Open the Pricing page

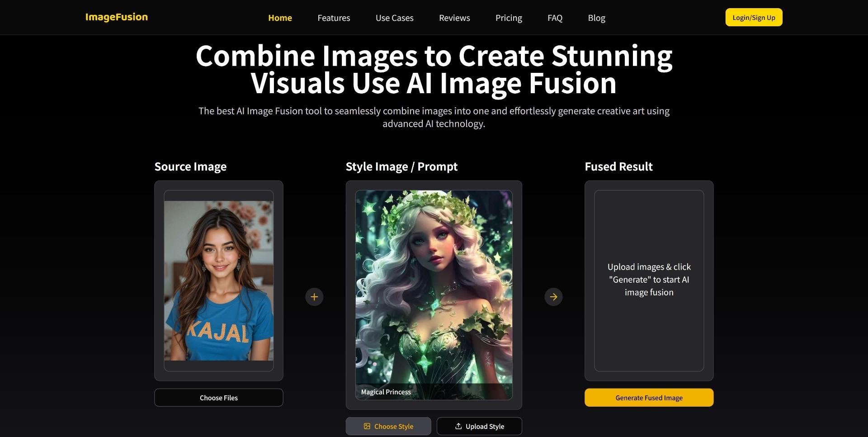(509, 18)
